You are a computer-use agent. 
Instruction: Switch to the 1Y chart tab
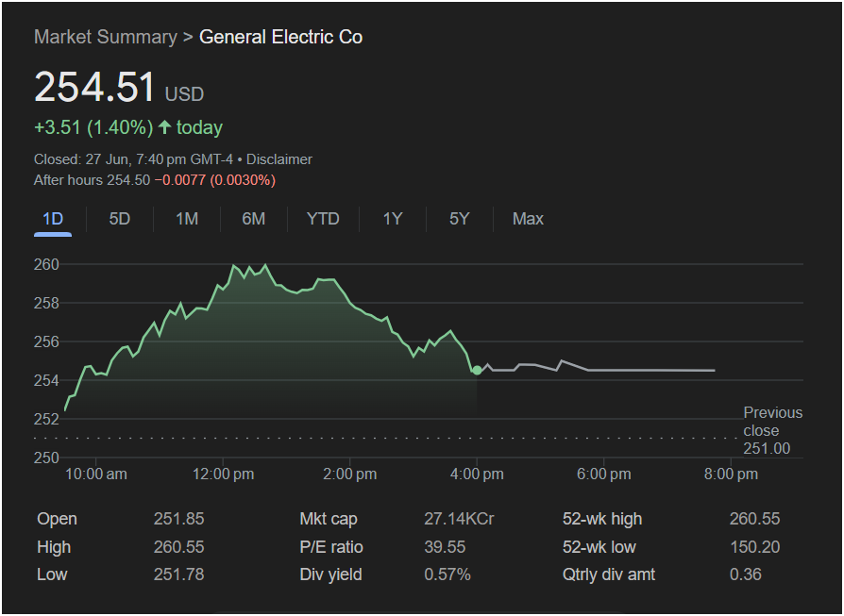pos(393,219)
